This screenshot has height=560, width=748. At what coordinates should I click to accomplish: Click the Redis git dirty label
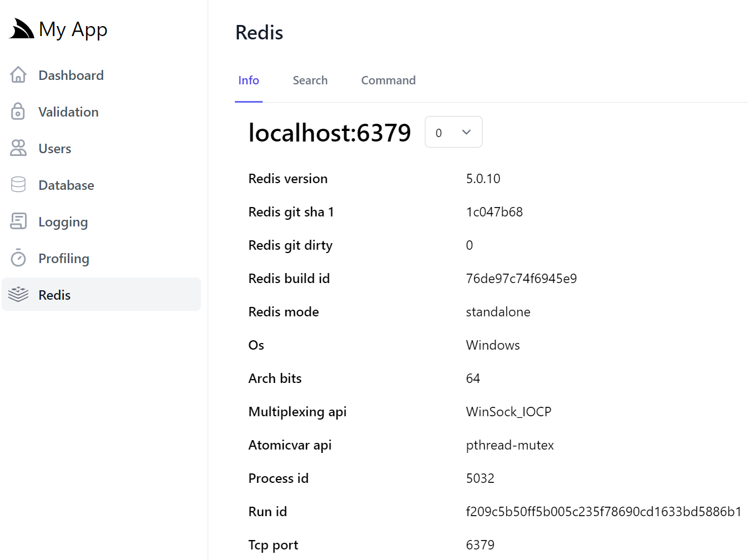point(290,245)
